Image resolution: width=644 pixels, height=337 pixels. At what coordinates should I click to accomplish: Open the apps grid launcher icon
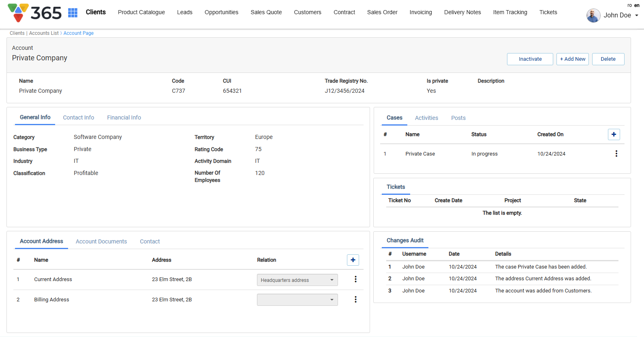73,13
